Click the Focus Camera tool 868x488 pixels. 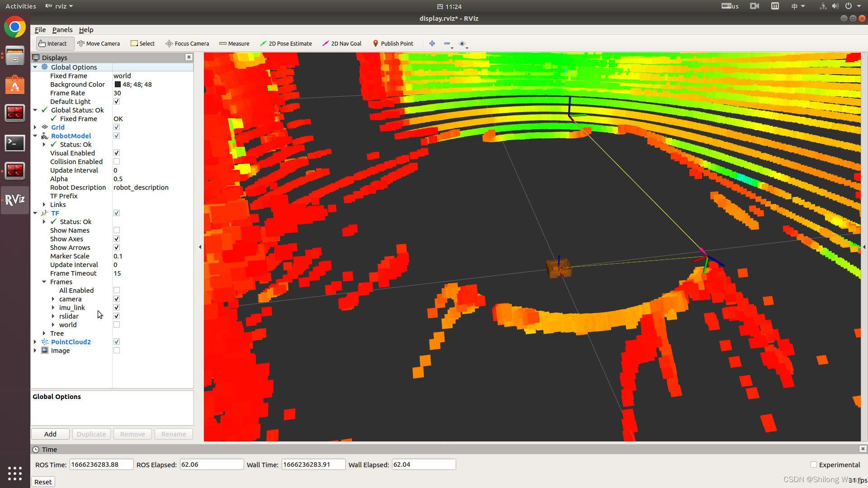(x=187, y=43)
